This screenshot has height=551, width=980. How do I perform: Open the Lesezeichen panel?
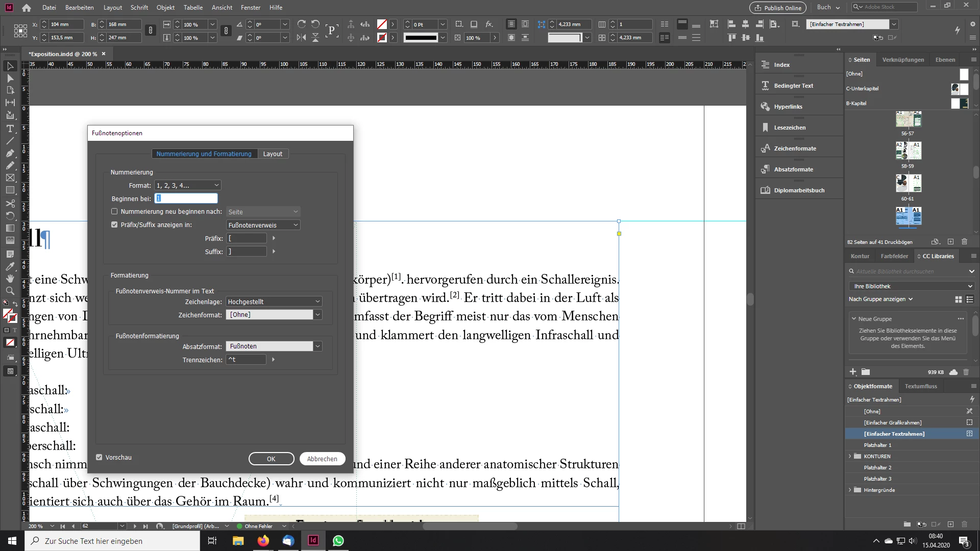click(x=790, y=128)
